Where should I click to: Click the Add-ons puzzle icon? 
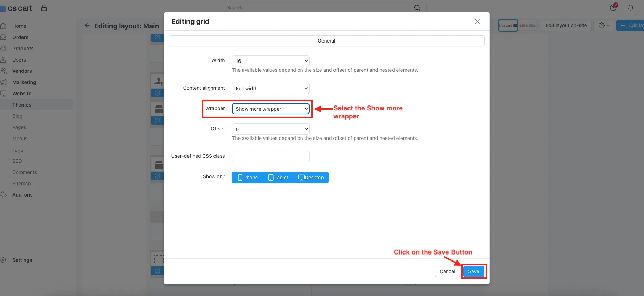coord(3,195)
